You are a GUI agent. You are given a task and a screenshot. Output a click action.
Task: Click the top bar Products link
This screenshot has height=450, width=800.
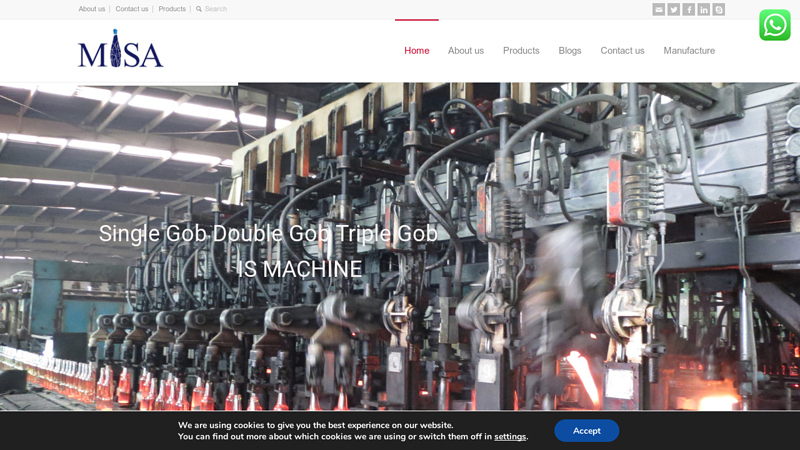coord(172,9)
